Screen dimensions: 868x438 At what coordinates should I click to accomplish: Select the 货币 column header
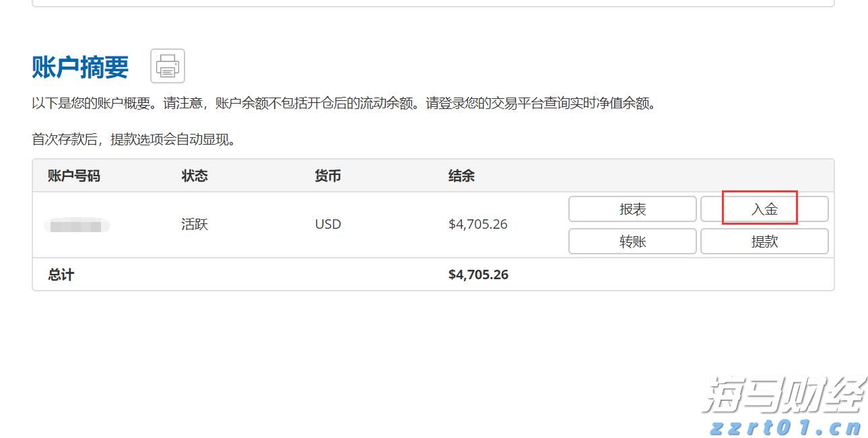click(327, 176)
